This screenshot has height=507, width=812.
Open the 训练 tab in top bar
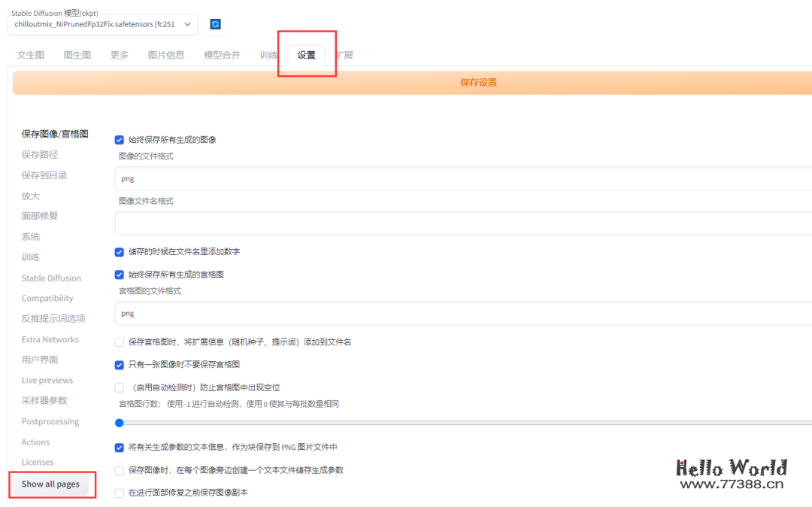(x=268, y=55)
